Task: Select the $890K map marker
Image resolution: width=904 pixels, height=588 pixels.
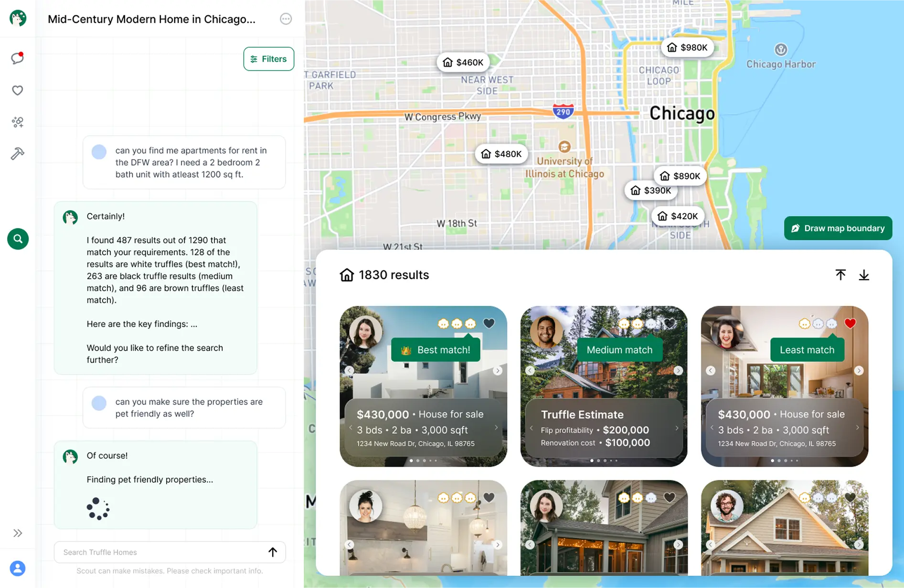Action: (x=680, y=176)
